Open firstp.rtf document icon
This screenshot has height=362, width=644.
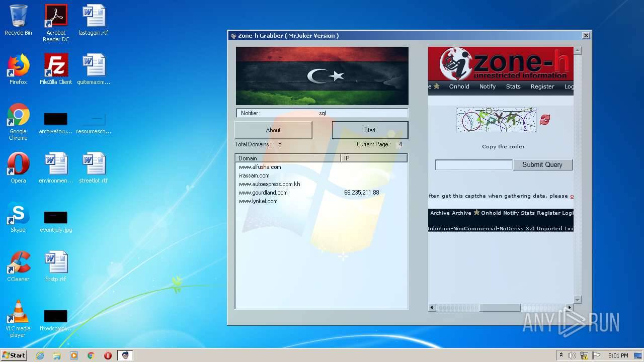56,266
